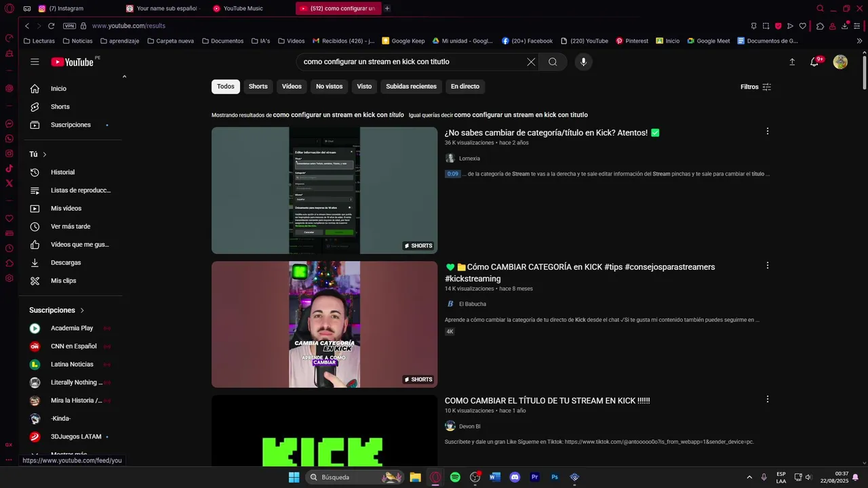Screen dimensions: 868x488
Task: Select the Shorts filter chip
Action: 258,87
